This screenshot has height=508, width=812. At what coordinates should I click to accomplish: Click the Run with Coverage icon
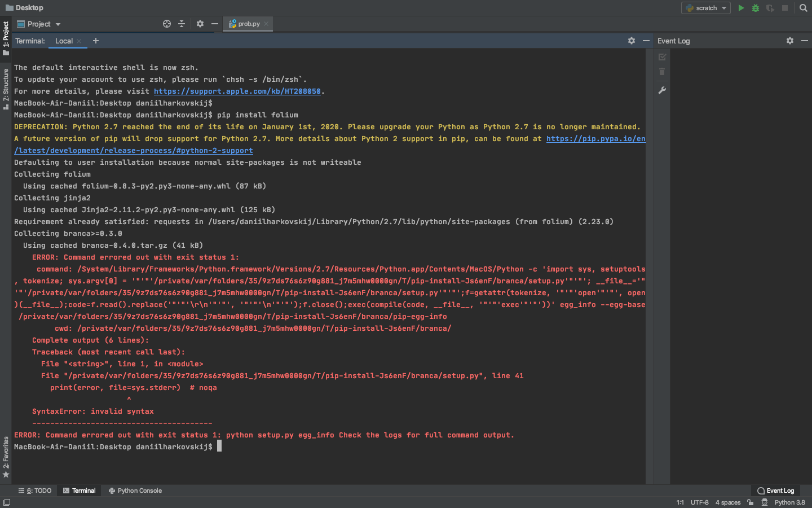[x=770, y=8]
